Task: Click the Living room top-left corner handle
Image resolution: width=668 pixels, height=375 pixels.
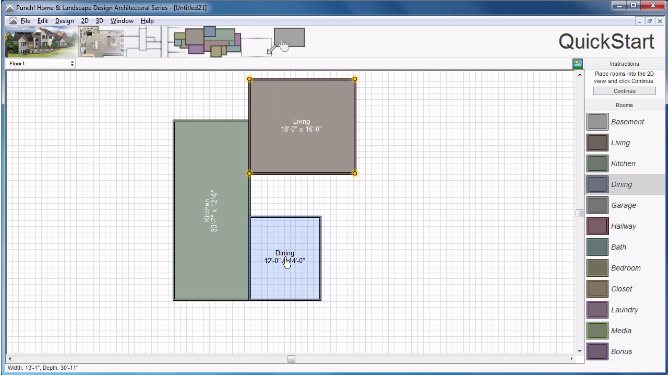Action: tap(249, 79)
